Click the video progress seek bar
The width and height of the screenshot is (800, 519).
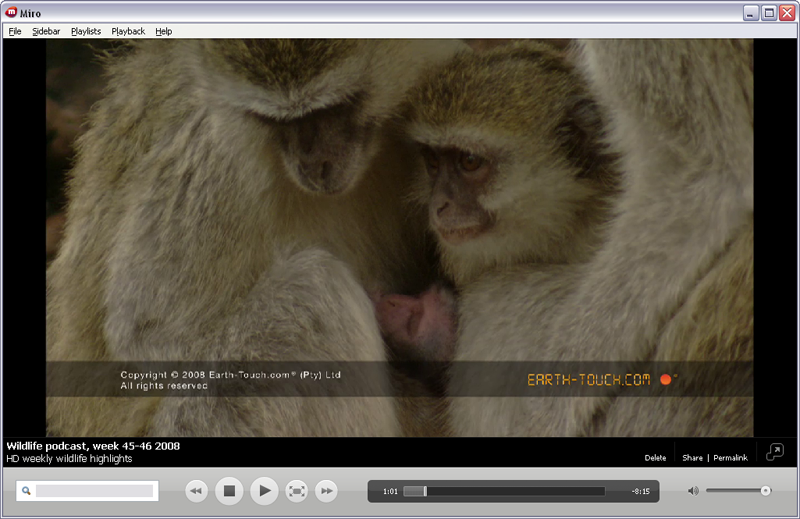click(505, 491)
